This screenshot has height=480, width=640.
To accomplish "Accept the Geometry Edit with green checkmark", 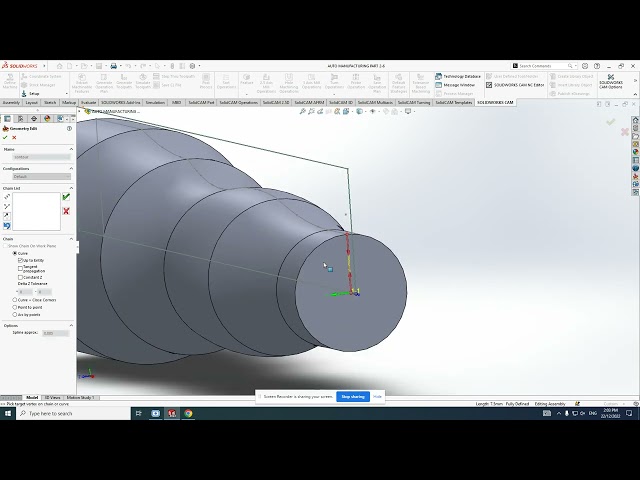I will point(5,138).
